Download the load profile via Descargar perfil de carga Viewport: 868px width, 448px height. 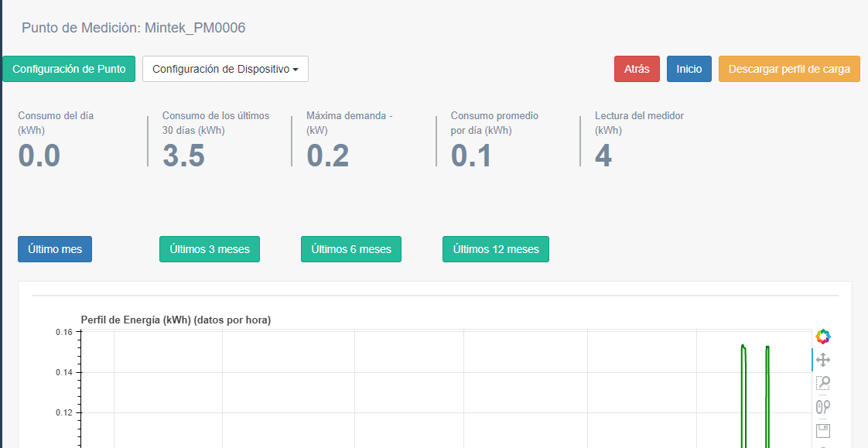point(789,69)
